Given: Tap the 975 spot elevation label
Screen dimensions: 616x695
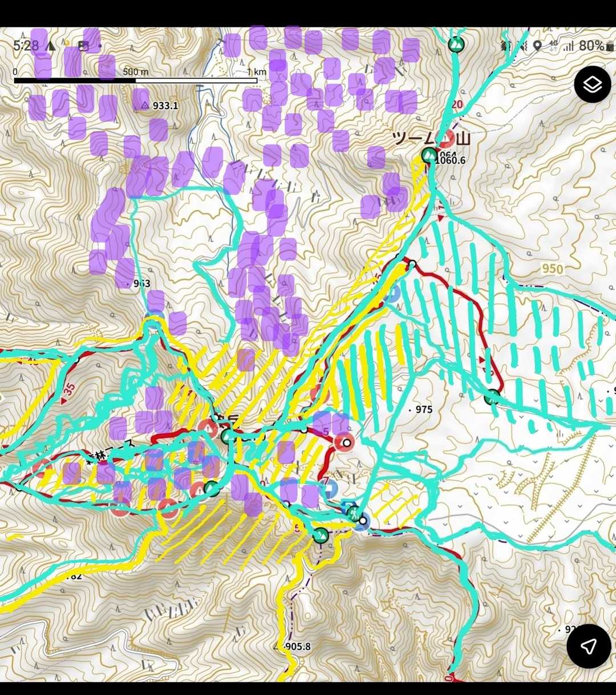Looking at the screenshot, I should (x=423, y=409).
